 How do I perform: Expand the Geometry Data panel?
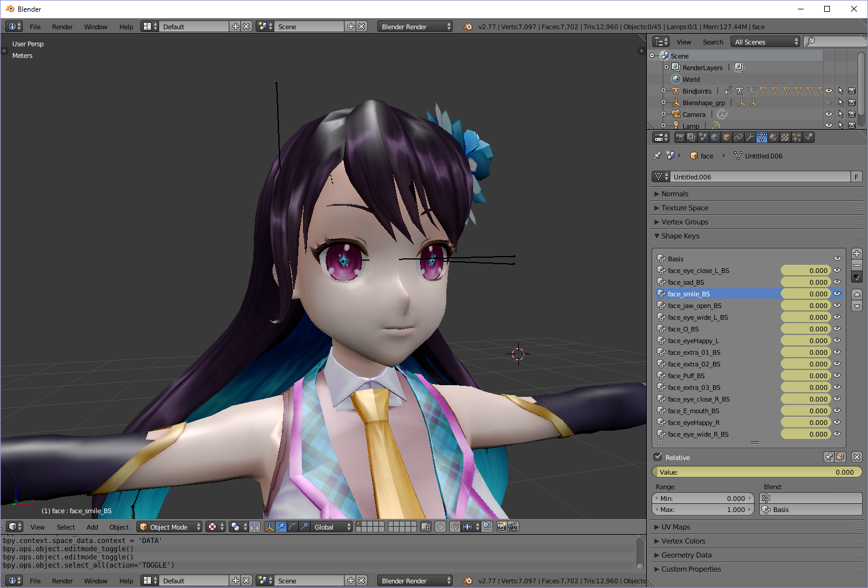[x=757, y=555]
